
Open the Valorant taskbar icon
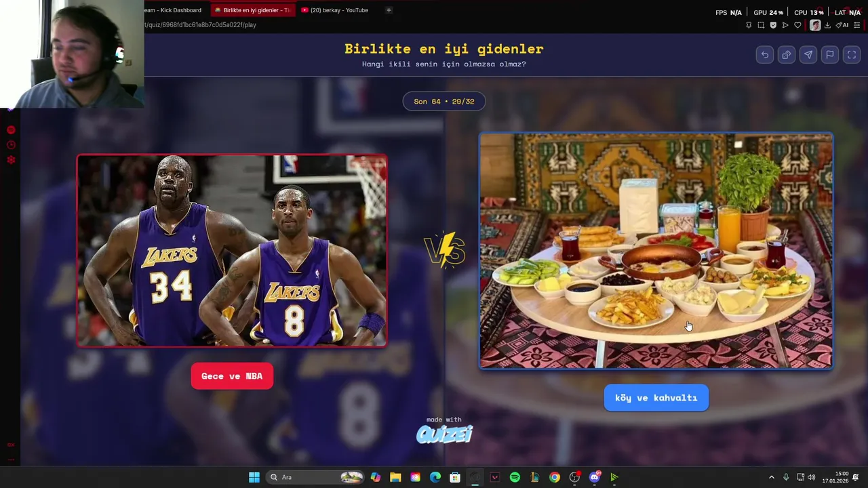(x=495, y=477)
